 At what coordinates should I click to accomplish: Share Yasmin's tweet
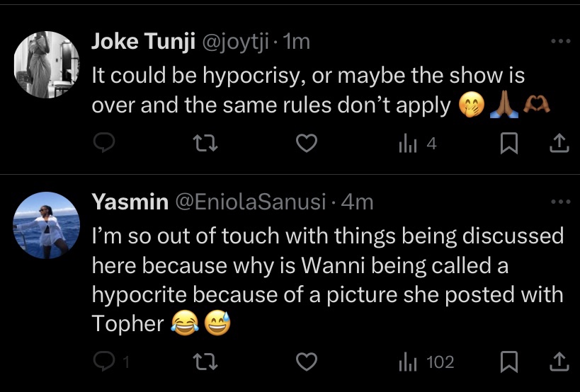pyautogui.click(x=559, y=362)
